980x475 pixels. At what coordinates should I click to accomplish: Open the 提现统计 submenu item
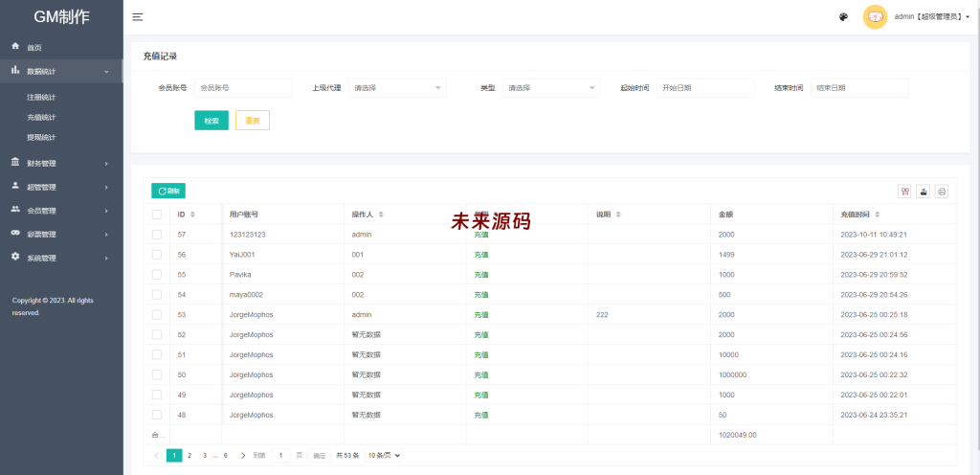tap(41, 138)
